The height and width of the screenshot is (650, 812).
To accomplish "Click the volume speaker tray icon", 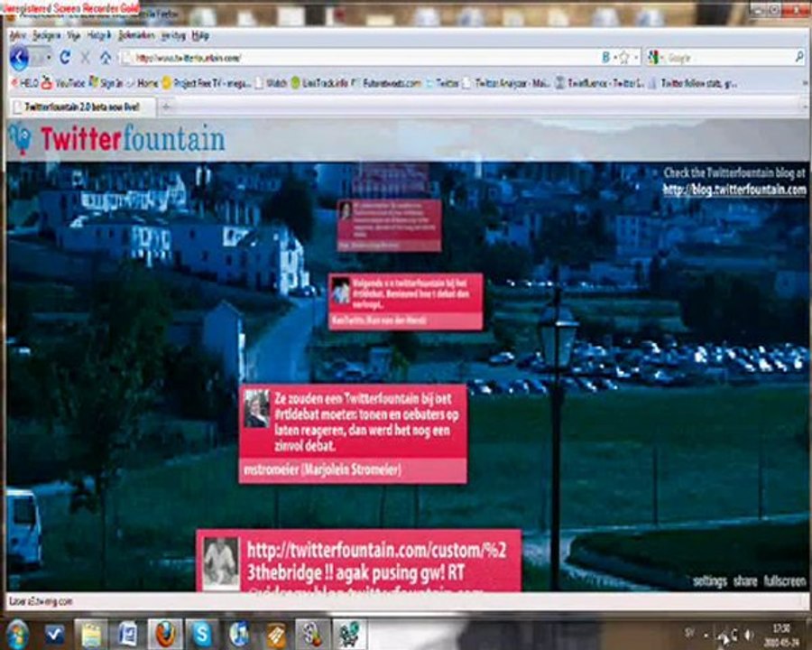I will pyautogui.click(x=749, y=635).
